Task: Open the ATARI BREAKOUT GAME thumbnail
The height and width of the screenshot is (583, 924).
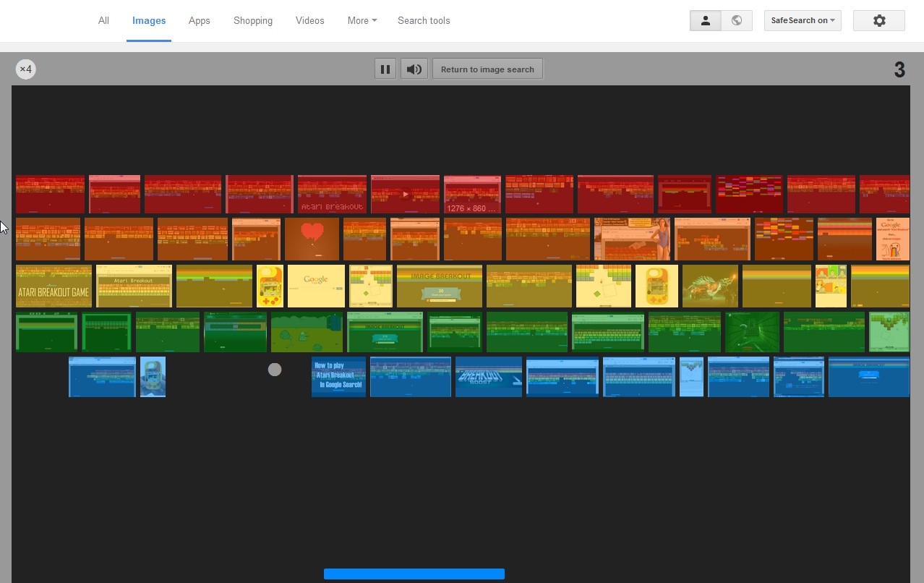Action: click(x=54, y=286)
